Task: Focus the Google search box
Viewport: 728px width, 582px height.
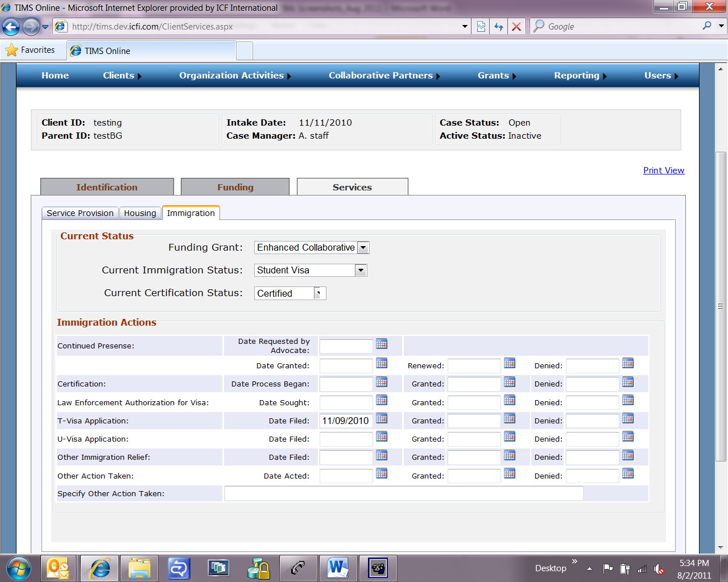Action: 623,26
